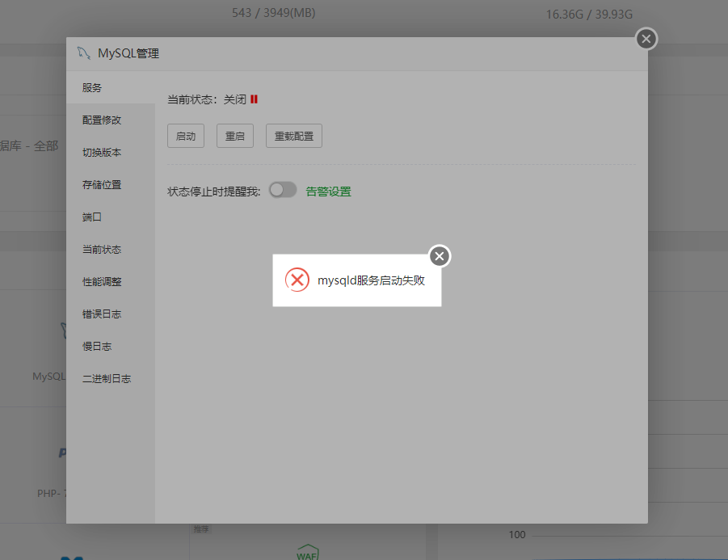The image size is (728, 560).
Task: Open the 端口 tab
Action: (111, 217)
